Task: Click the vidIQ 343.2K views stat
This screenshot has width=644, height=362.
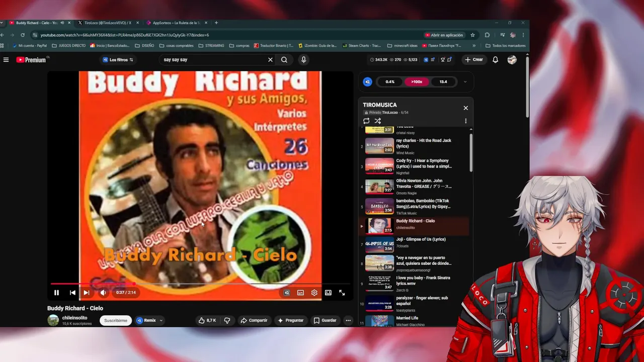Action: click(x=379, y=60)
